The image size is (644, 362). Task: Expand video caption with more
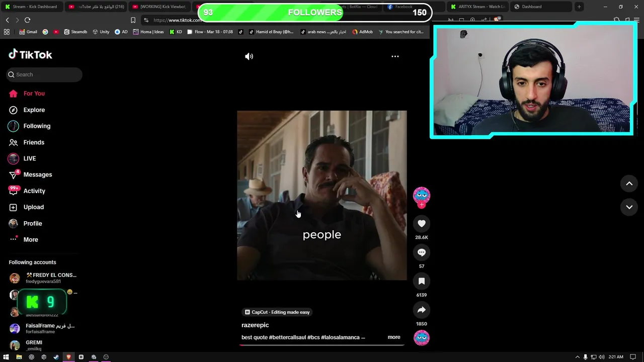[x=394, y=337]
